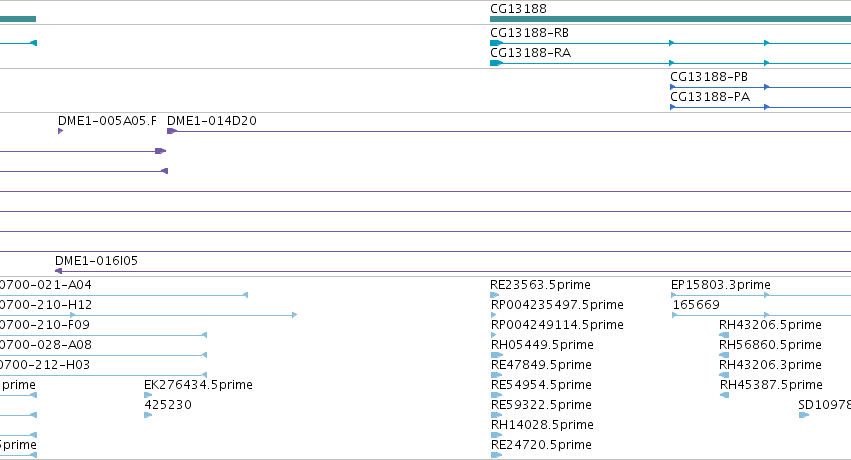The width and height of the screenshot is (851, 460).
Task: Click the CG13188-PB protein start marker
Action: pyautogui.click(x=673, y=87)
